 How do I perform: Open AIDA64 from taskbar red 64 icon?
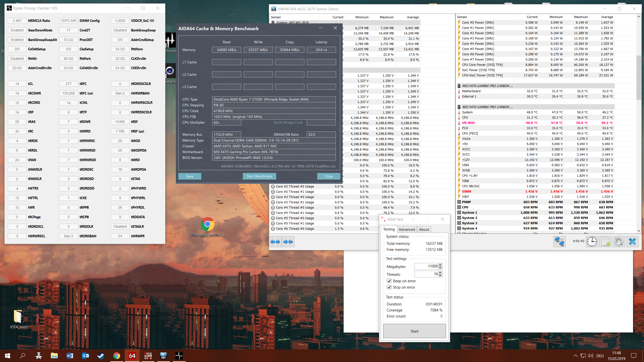point(132,355)
